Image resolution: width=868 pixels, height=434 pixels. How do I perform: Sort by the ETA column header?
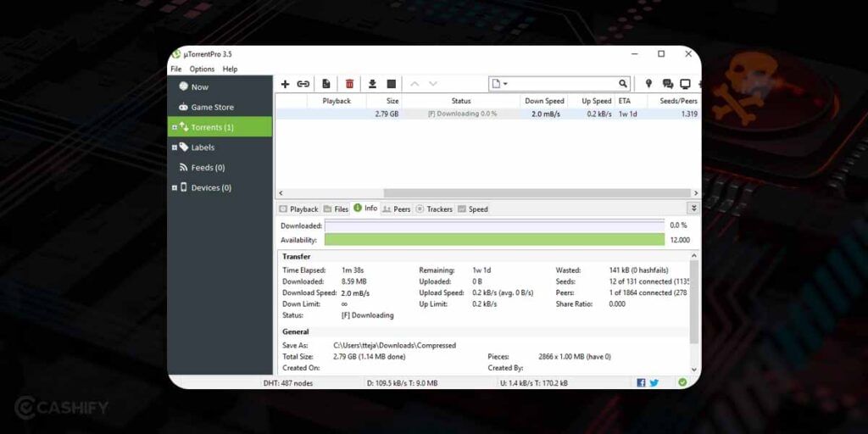[631, 101]
